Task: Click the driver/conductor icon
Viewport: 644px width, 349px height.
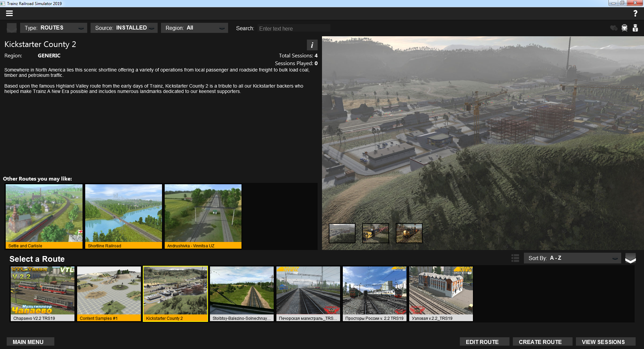Action: [x=635, y=28]
